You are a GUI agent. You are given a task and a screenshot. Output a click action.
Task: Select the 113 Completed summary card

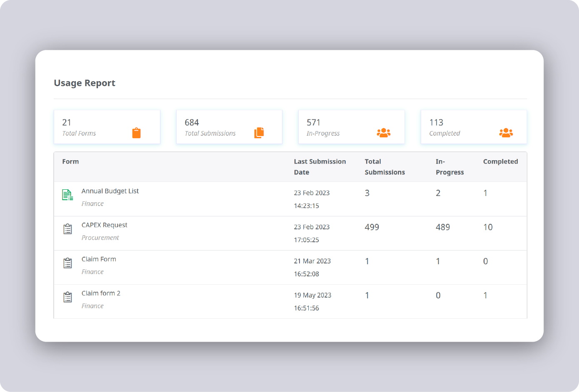click(x=474, y=127)
